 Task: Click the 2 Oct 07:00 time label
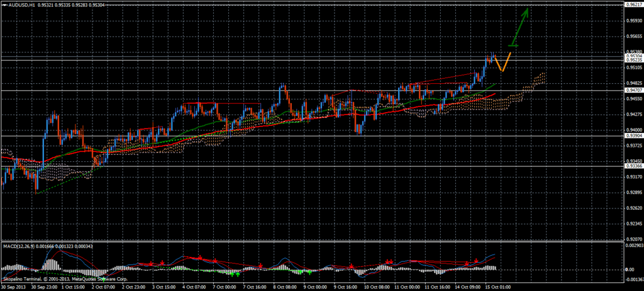tap(104, 287)
